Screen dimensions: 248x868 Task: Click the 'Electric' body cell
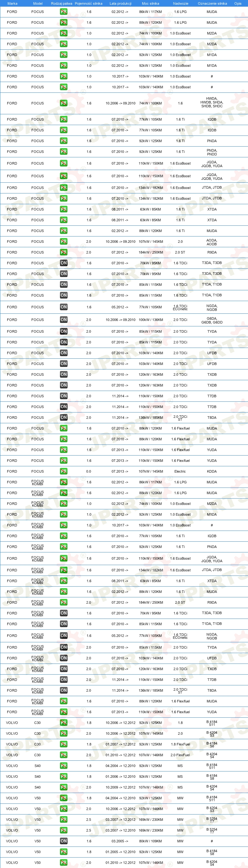(x=180, y=471)
